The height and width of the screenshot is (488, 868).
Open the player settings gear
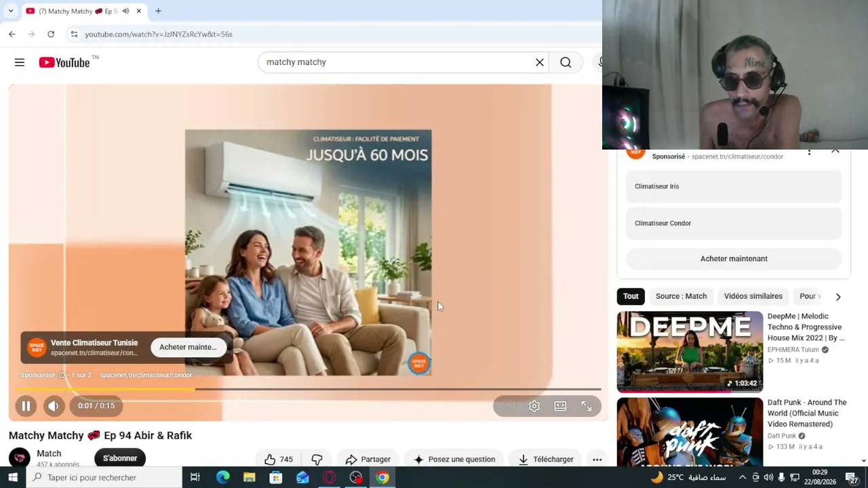click(534, 406)
